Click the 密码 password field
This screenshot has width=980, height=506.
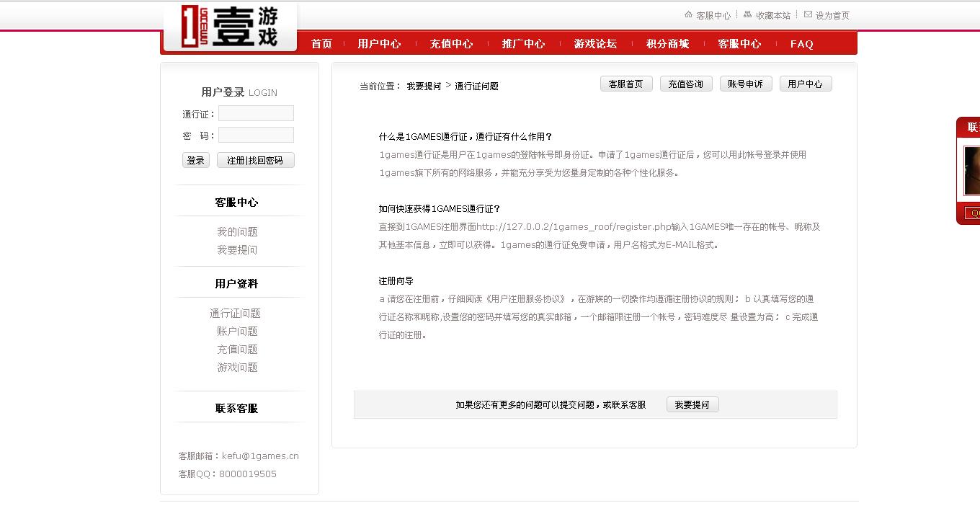[256, 135]
